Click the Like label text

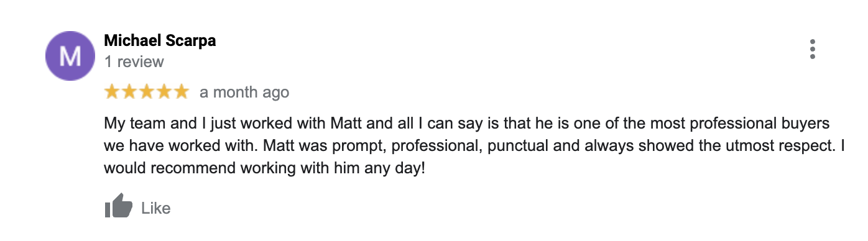pos(156,207)
